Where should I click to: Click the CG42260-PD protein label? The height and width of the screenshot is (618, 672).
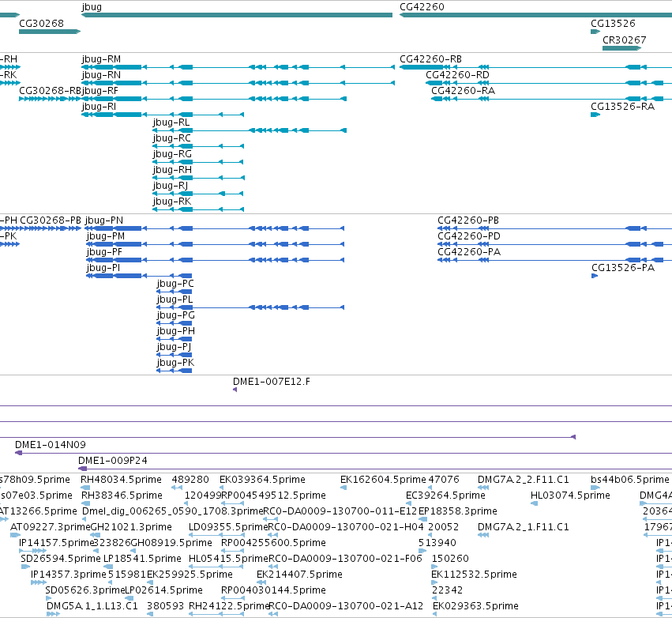click(469, 236)
